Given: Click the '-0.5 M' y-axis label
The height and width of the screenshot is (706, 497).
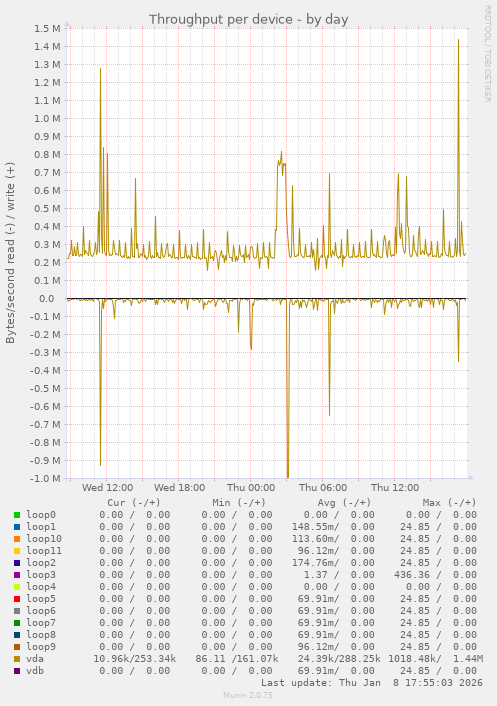Looking at the screenshot, I should point(45,389).
